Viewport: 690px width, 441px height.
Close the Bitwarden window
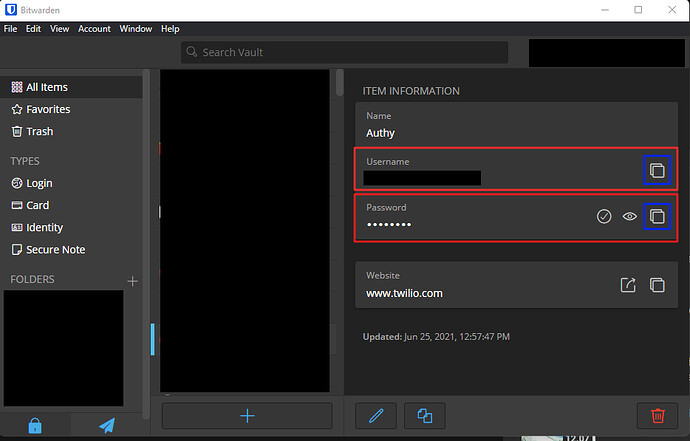tap(672, 10)
